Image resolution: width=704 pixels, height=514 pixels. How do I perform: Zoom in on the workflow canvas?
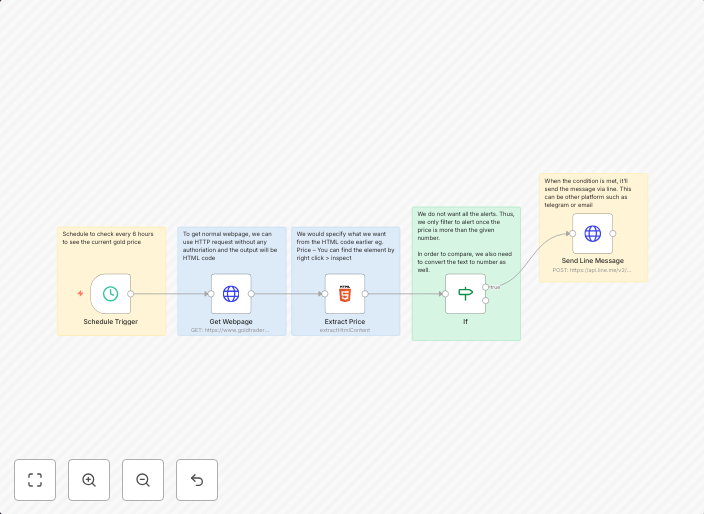tap(89, 480)
